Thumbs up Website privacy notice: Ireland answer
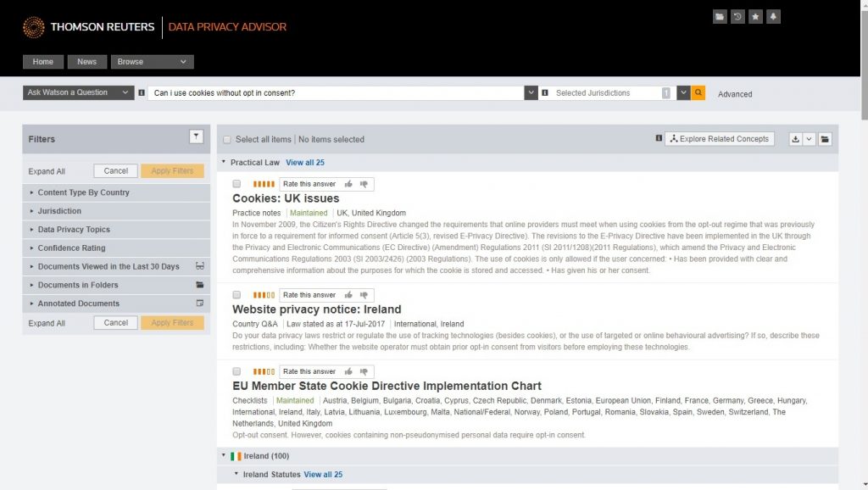 pyautogui.click(x=348, y=295)
